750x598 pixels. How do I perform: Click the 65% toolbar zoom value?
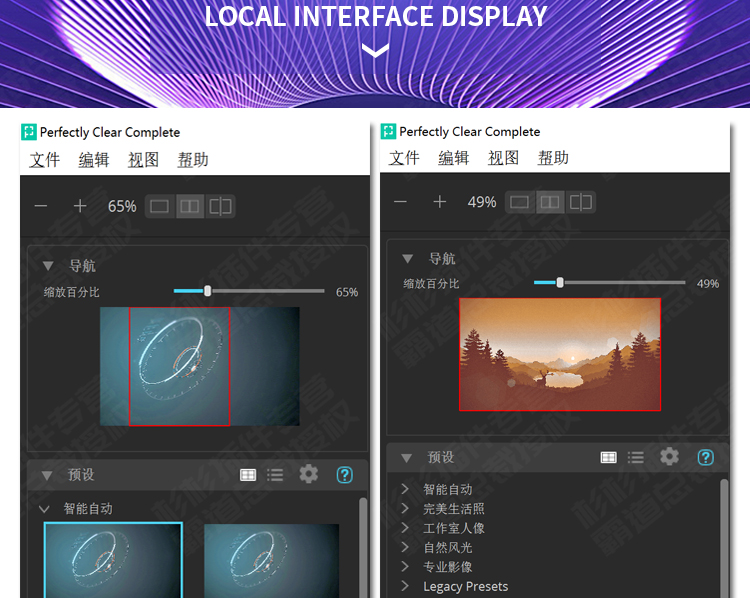coord(122,206)
